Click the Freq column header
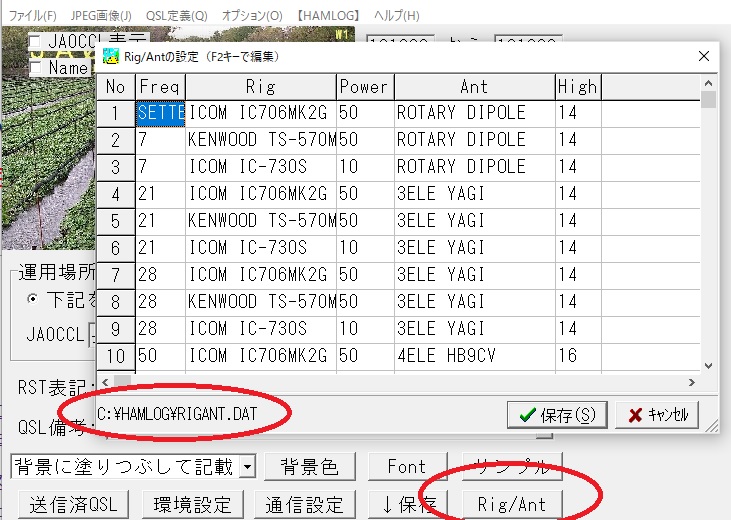Viewport: 731px width, 520px height. (160, 87)
